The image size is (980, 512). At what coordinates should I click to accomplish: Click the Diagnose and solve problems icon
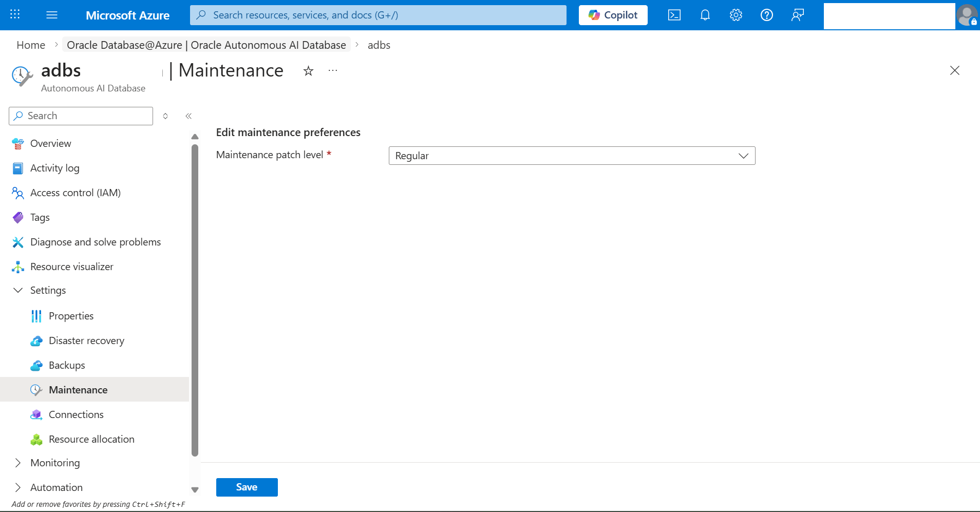(18, 242)
